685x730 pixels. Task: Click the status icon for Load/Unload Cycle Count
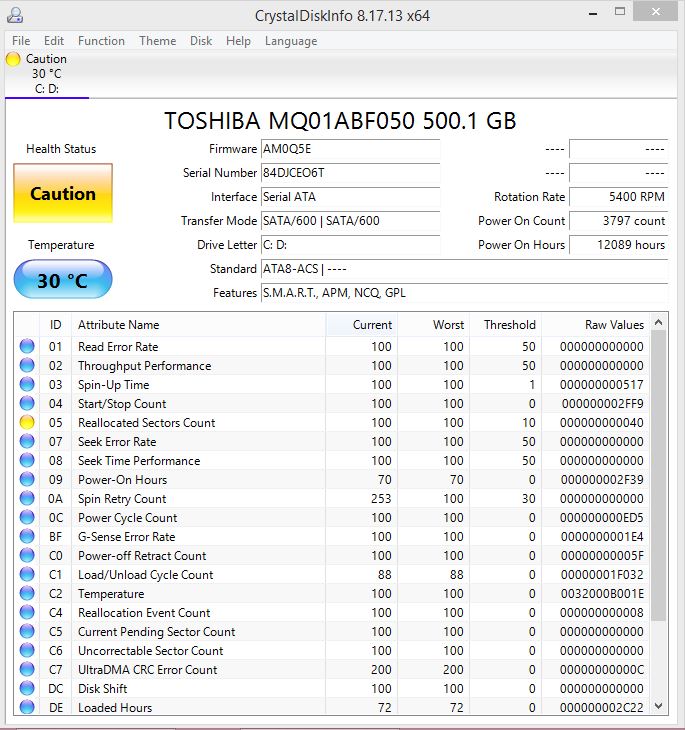coord(27,575)
